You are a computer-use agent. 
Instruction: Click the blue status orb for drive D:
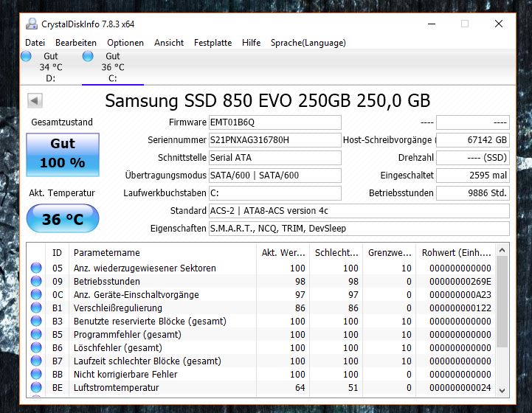pyautogui.click(x=26, y=56)
